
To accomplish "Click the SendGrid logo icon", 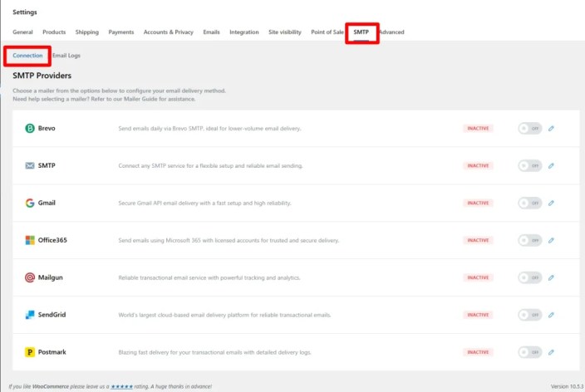I will (x=30, y=315).
